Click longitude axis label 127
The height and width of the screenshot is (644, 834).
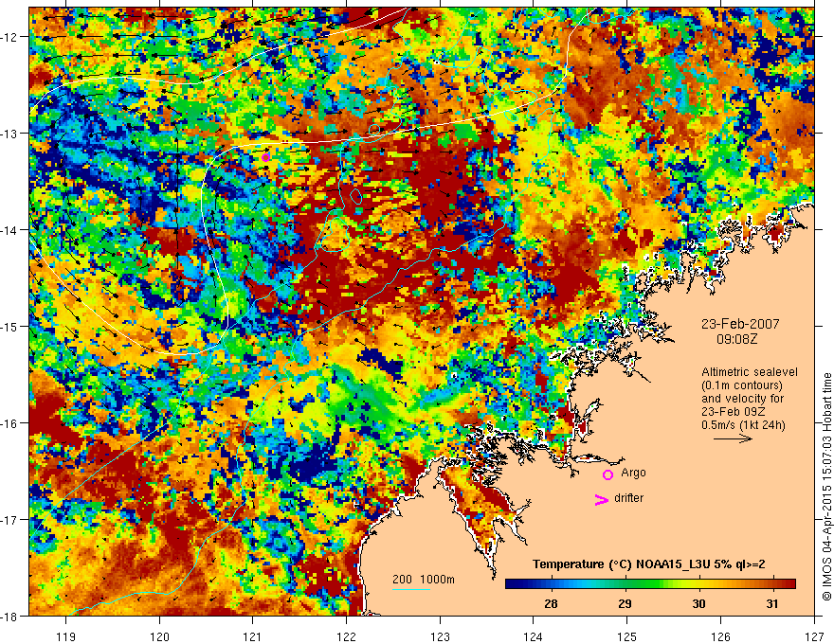[814, 636]
